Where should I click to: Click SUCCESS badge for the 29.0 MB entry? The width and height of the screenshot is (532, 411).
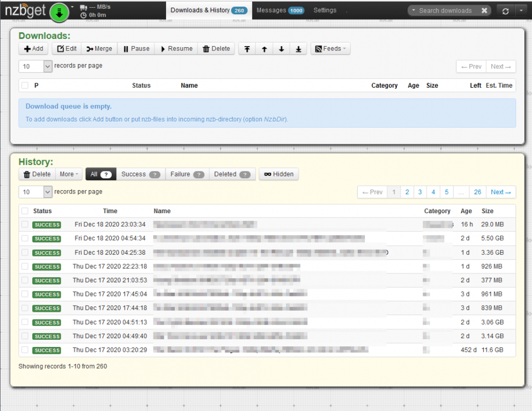pos(47,225)
